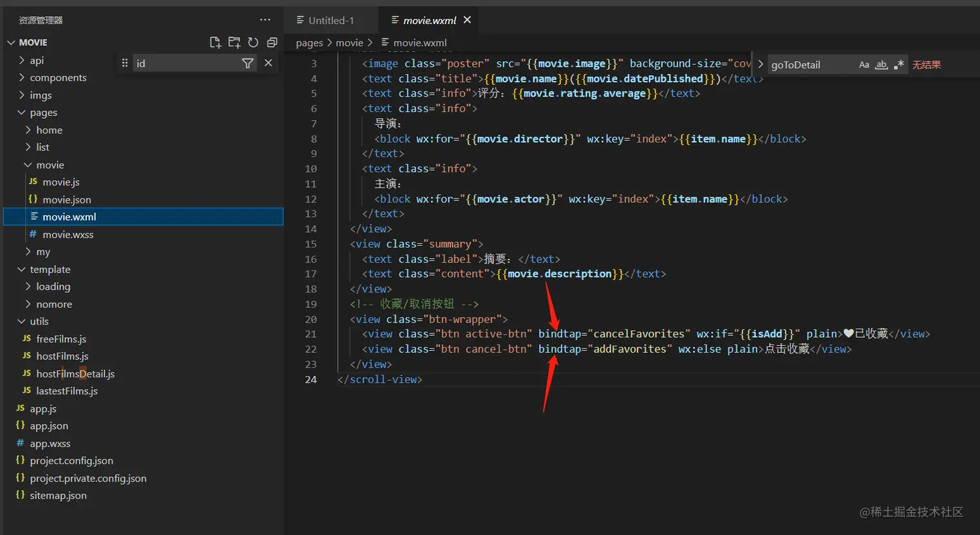Expand the replace row in the find widget
Screen dimensions: 980x535
[760, 64]
